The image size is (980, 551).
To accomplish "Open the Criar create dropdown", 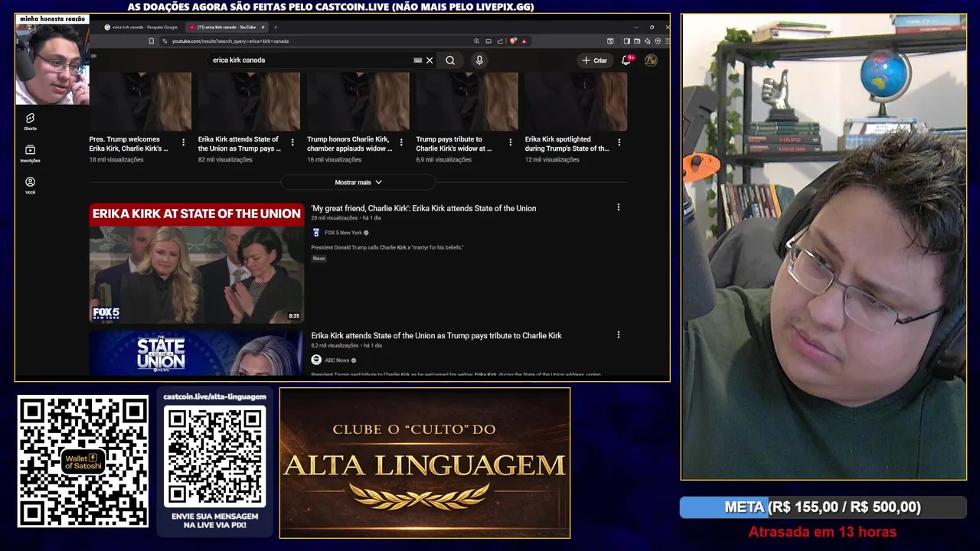I will click(595, 60).
